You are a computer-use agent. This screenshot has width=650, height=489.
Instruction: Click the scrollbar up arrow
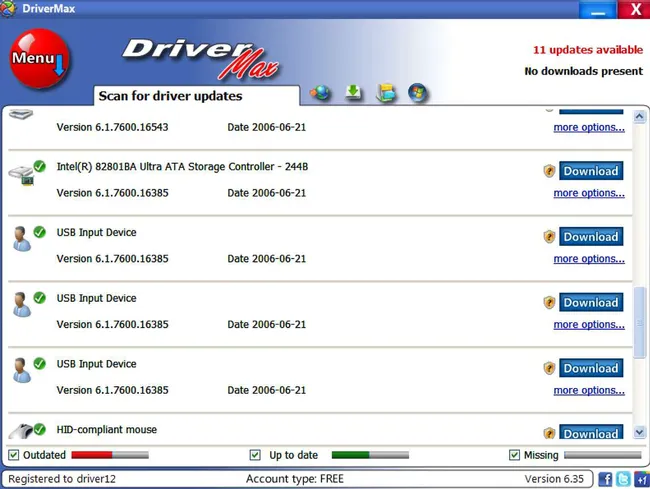(639, 116)
